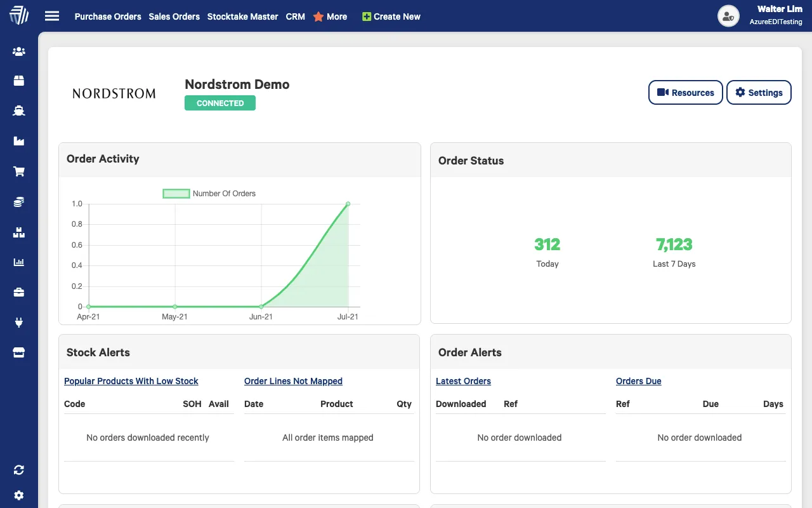Open the factory/production sidebar icon
The image size is (812, 508).
point(19,141)
